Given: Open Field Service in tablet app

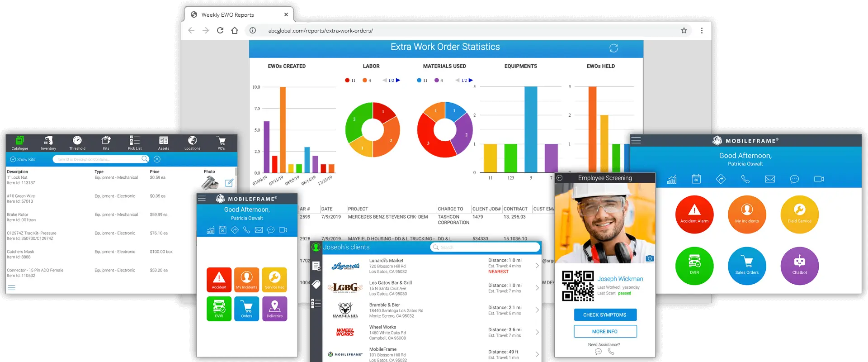Looking at the screenshot, I should (799, 214).
